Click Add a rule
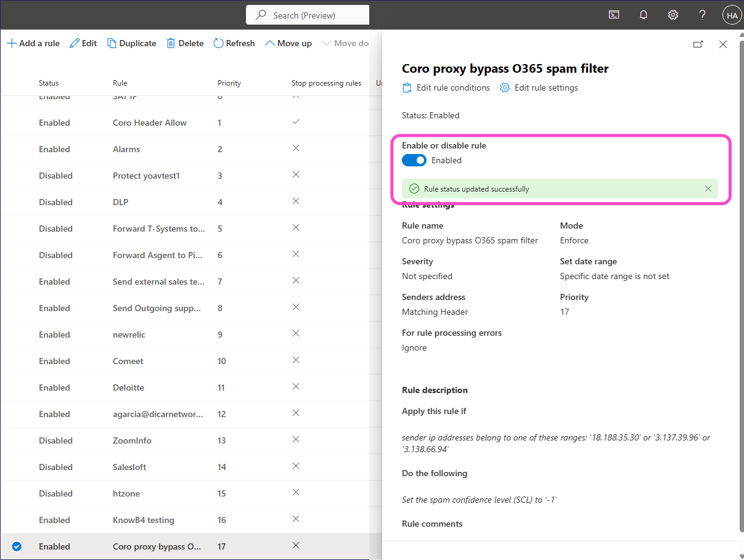 click(x=33, y=43)
